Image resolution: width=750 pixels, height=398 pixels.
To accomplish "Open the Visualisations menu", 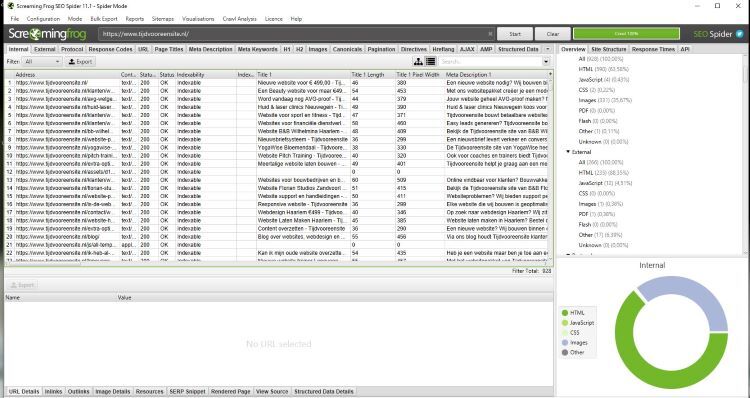I will click(198, 19).
